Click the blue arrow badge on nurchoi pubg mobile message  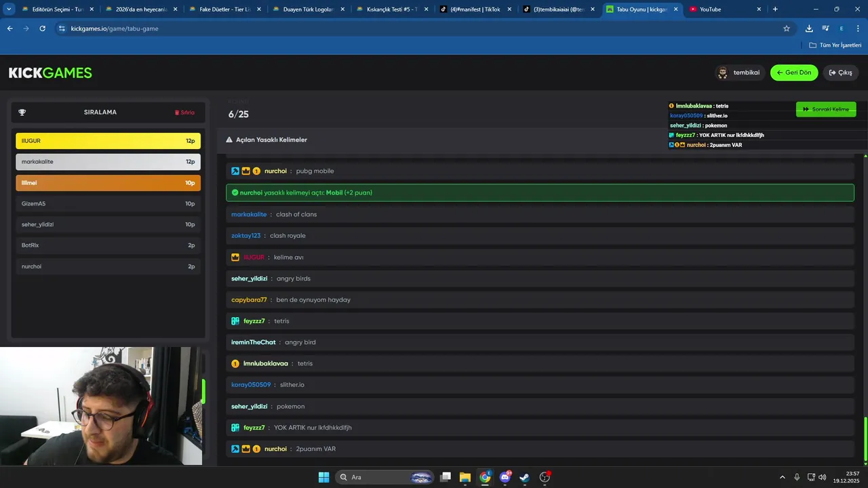[235, 171]
